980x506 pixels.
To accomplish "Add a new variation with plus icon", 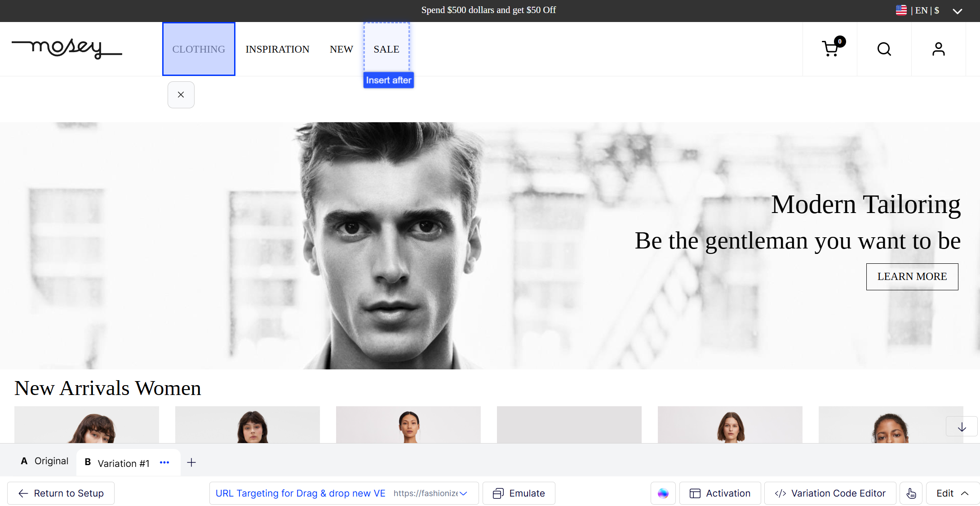I will 191,462.
